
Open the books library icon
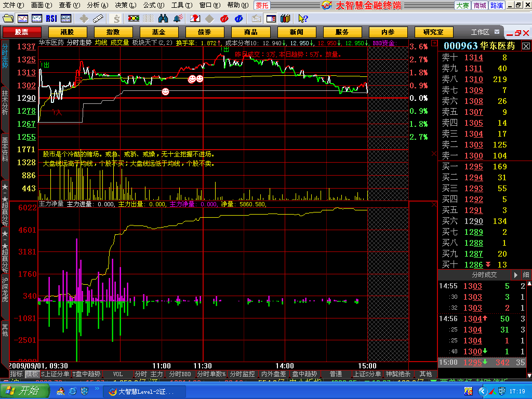coord(285,18)
